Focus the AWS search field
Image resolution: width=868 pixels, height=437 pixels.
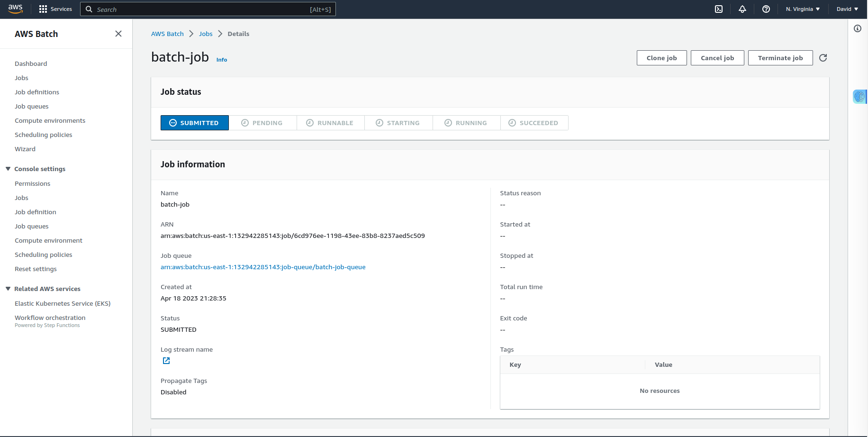pos(208,9)
